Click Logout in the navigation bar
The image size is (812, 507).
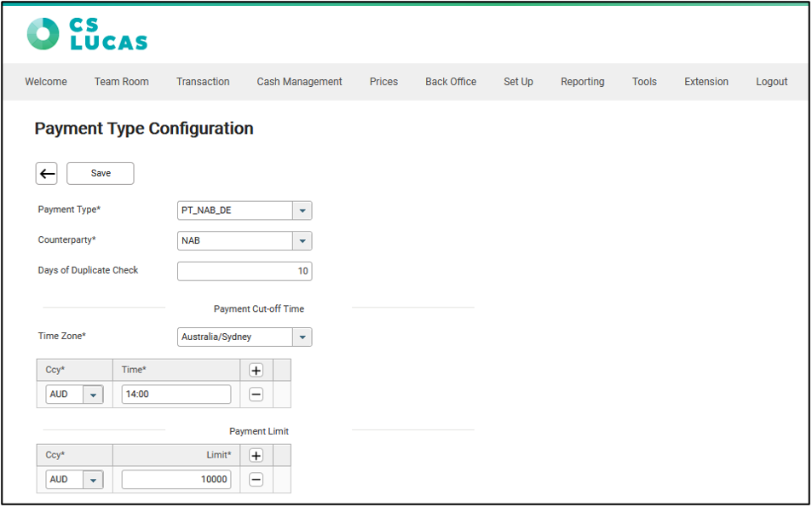click(x=771, y=82)
